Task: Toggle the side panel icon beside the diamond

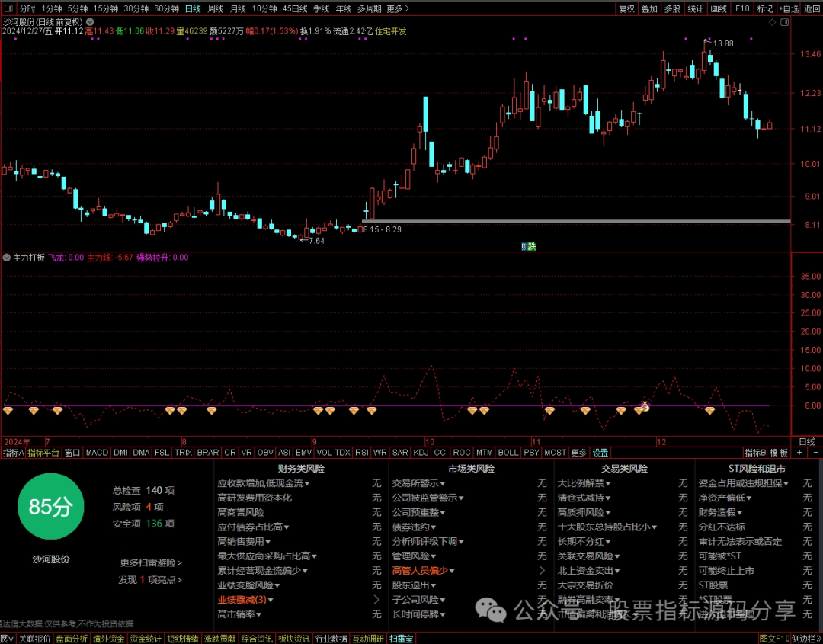Action: tap(784, 22)
